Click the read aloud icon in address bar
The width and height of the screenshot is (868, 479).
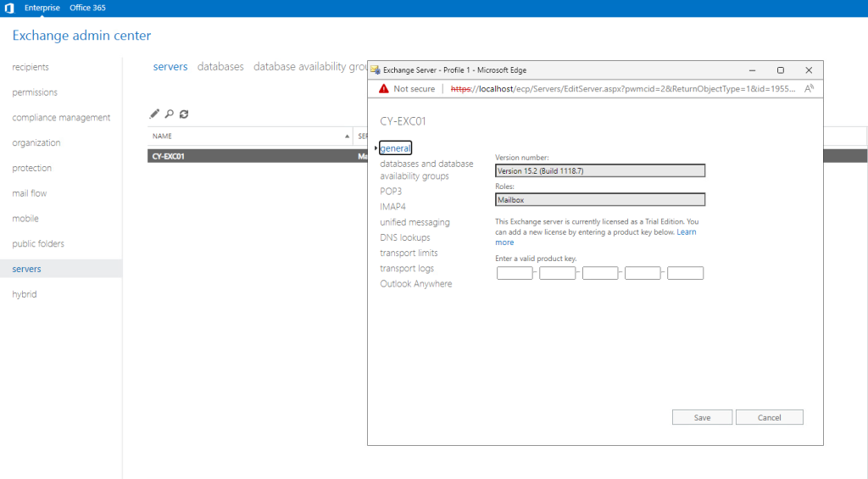(810, 88)
